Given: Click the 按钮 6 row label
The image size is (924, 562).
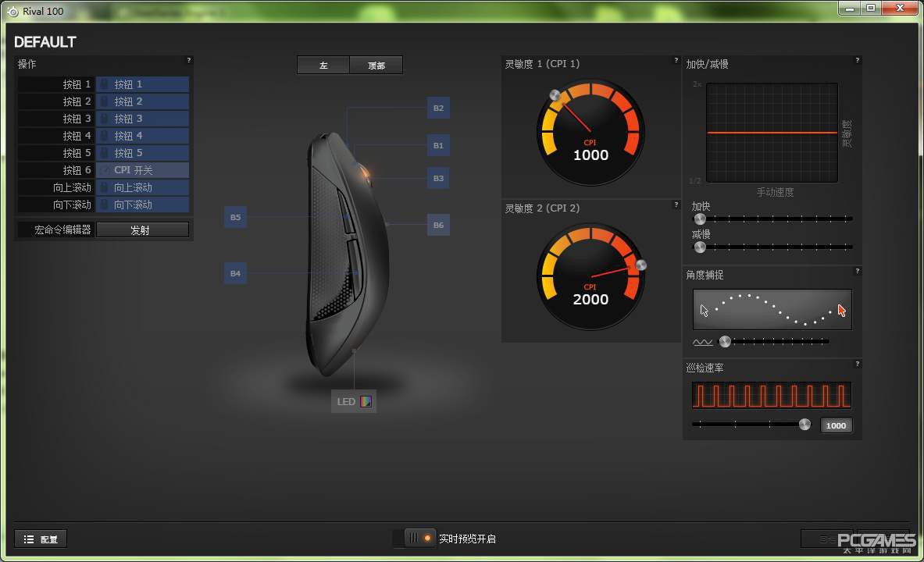Looking at the screenshot, I should pyautogui.click(x=77, y=169).
